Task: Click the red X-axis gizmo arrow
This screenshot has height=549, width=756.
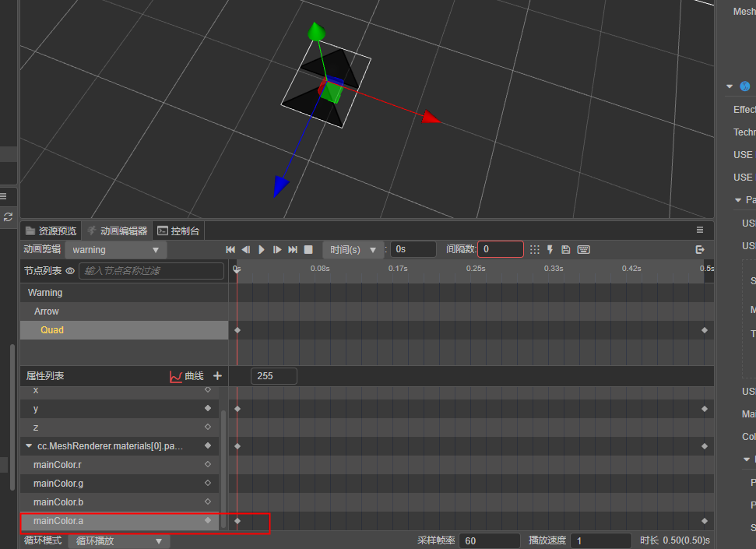Action: pyautogui.click(x=431, y=117)
